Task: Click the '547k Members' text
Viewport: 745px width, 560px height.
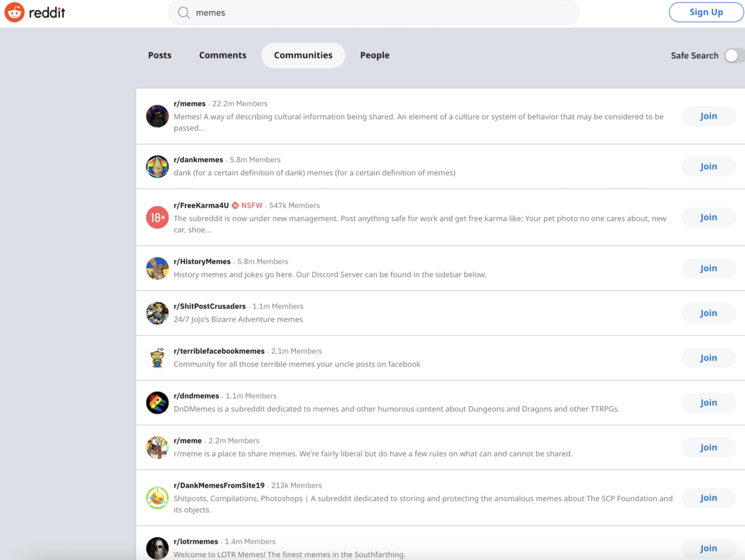Action: point(295,206)
